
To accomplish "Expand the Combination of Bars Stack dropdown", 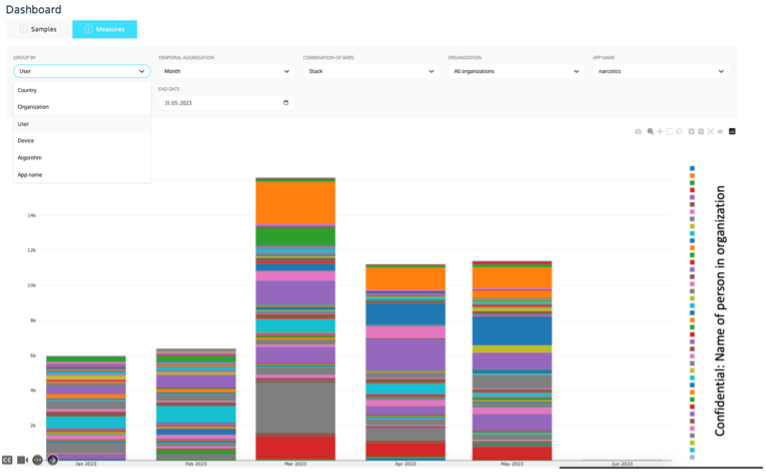I will click(370, 71).
